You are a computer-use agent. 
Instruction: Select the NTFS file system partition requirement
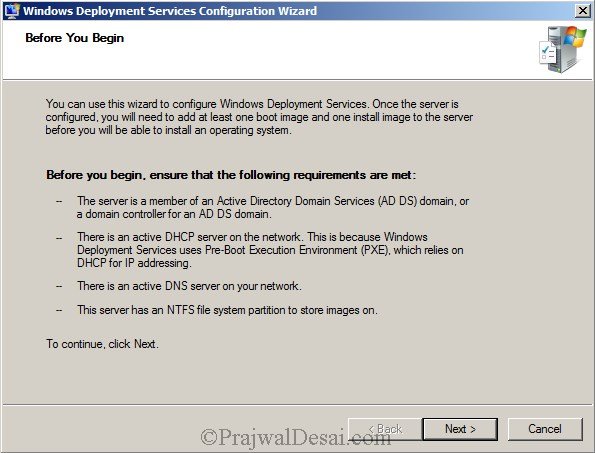point(227,310)
